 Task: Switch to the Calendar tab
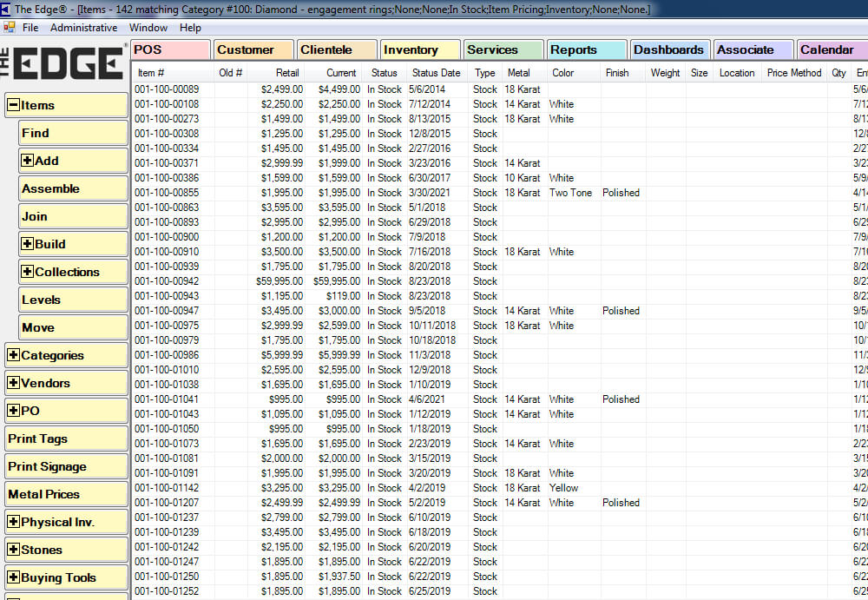[x=832, y=49]
